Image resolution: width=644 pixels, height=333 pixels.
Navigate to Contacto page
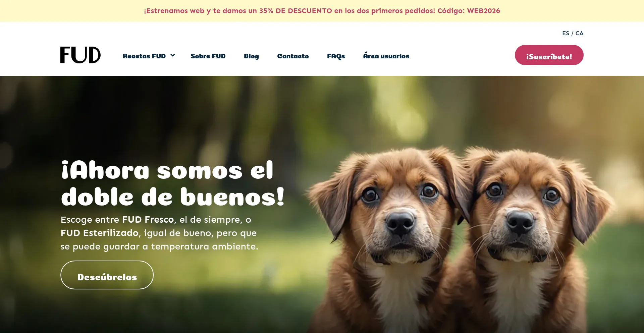point(293,56)
